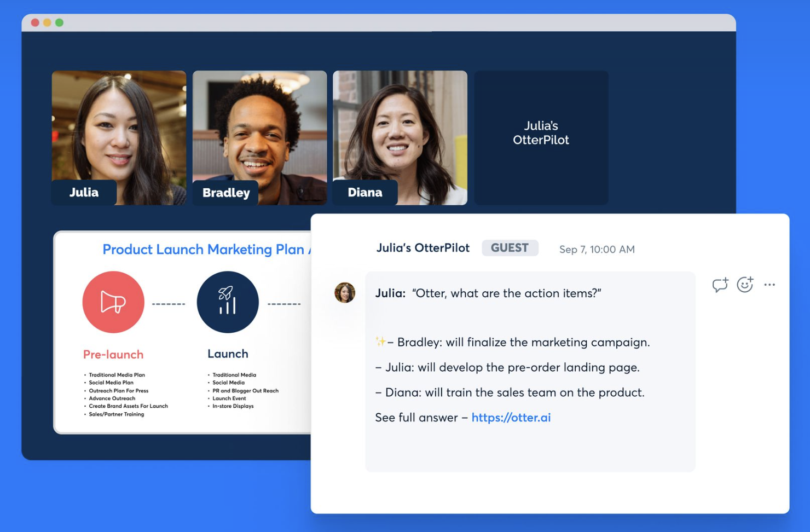Screen dimensions: 810x532
Task: Click the Social Media bullet under Launch
Action: [228, 383]
